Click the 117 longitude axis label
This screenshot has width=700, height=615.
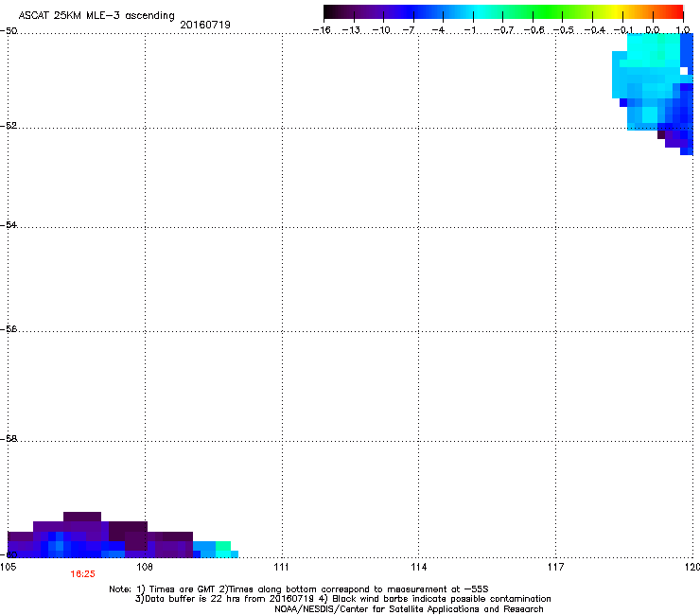click(x=556, y=567)
